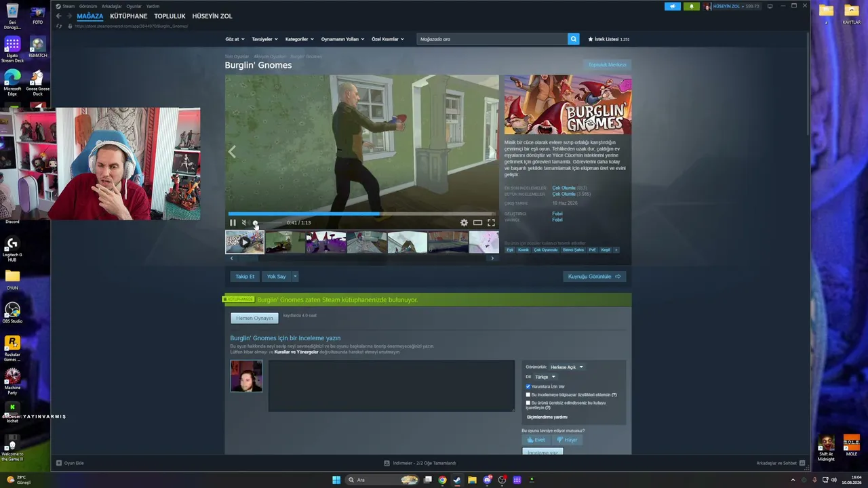Go back with the Steam back arrow
The width and height of the screenshot is (868, 488).
coord(59,16)
